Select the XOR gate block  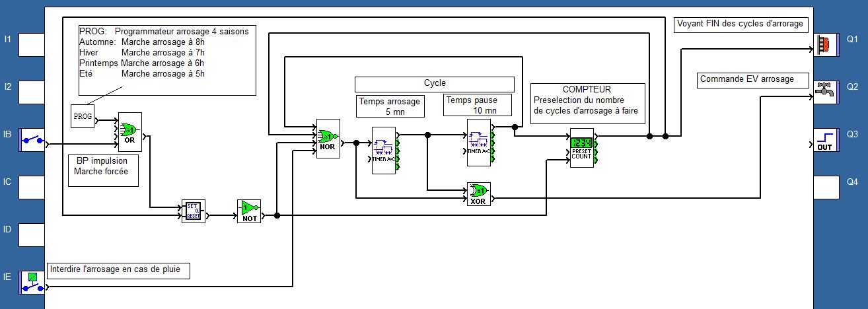pyautogui.click(x=478, y=195)
